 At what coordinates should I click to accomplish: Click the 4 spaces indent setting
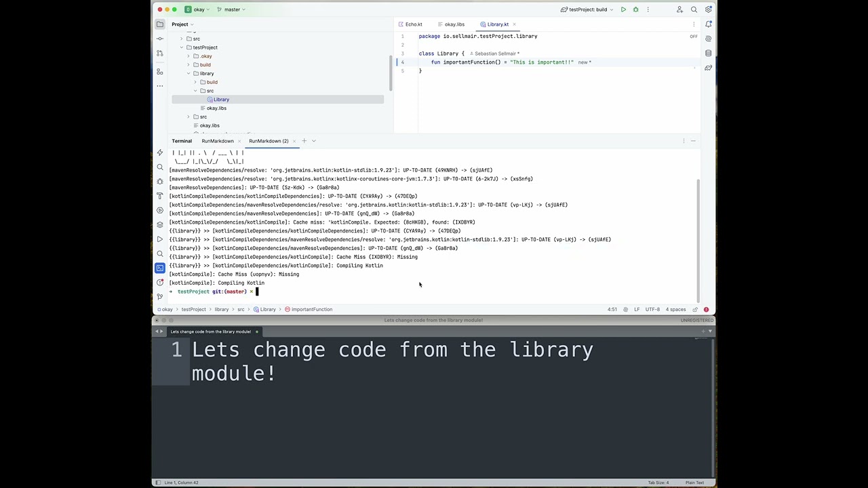point(675,309)
